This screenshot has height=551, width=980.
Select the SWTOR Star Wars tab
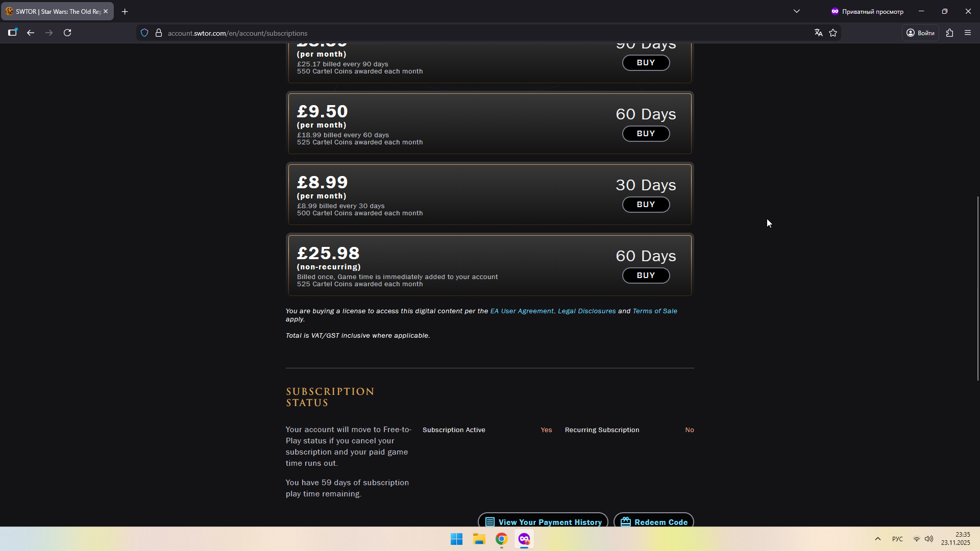click(54, 11)
